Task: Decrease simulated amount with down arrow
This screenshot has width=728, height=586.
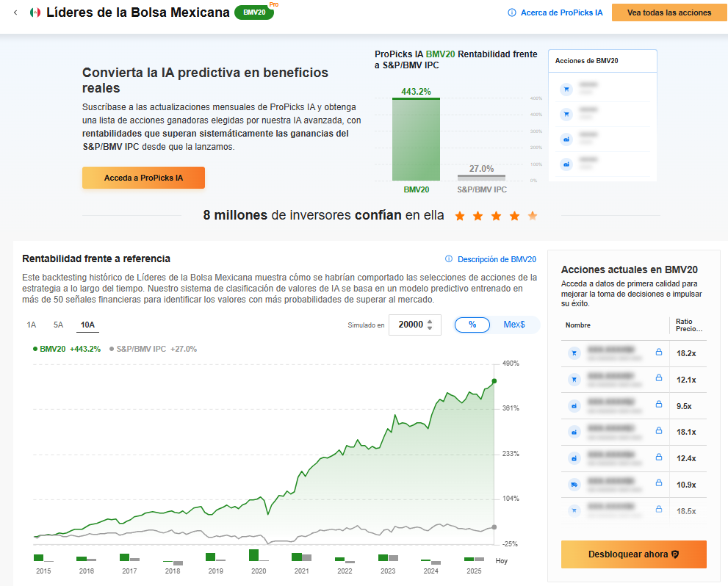Action: tap(430, 328)
